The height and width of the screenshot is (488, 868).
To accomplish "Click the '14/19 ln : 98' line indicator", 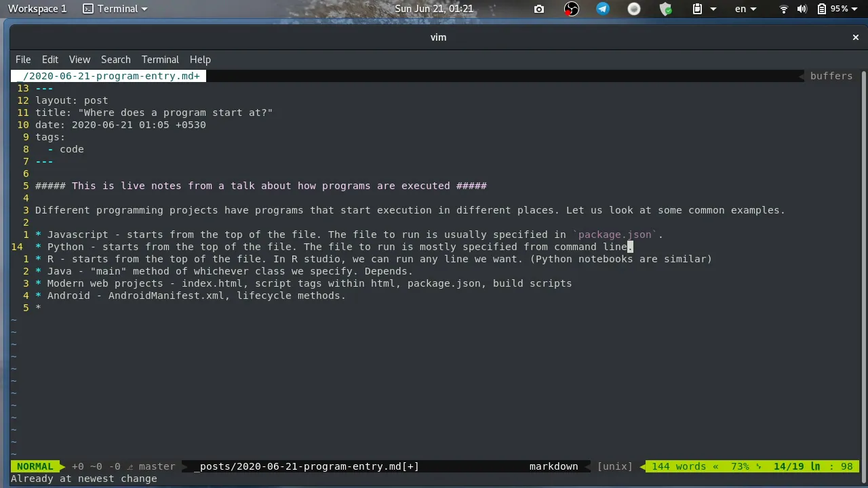I will point(813,466).
